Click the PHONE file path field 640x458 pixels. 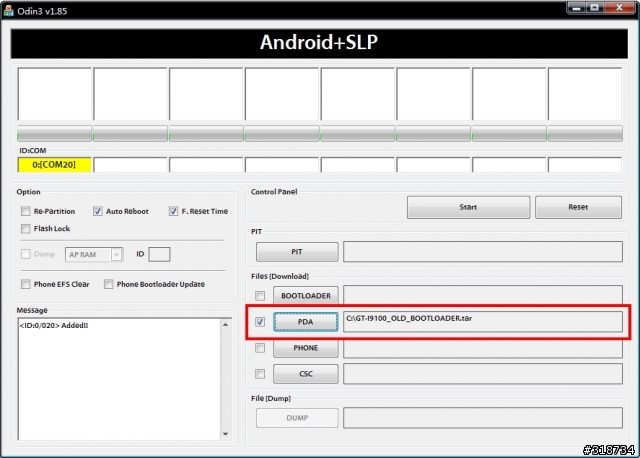coord(483,348)
